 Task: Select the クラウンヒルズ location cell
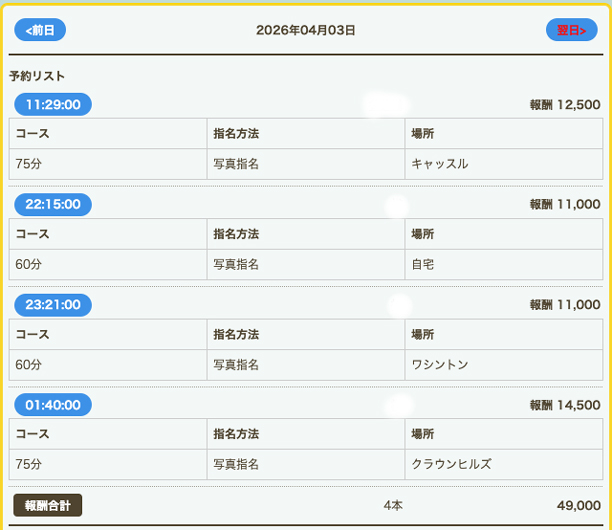coord(451,464)
